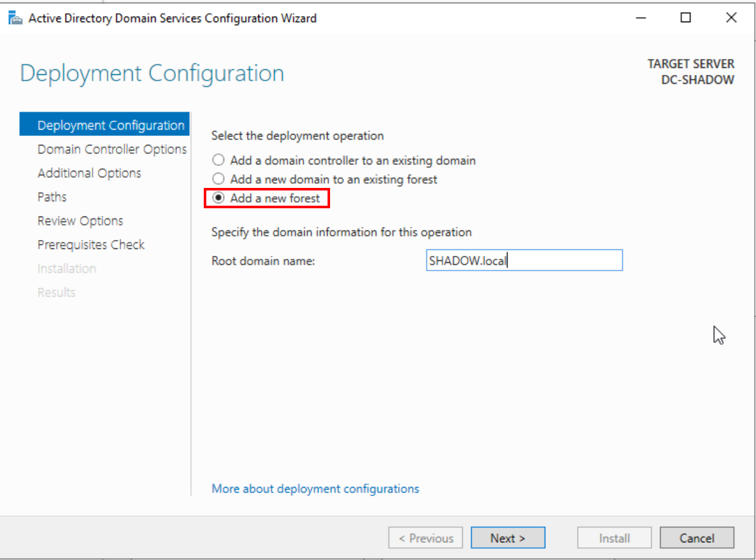Click the AD DS wizard title bar icon
Viewport: 756px width, 560px height.
tap(15, 18)
